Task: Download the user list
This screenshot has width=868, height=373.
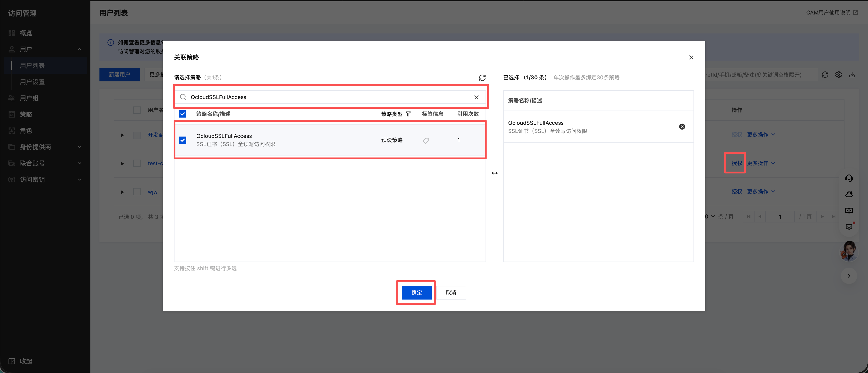Action: click(852, 75)
